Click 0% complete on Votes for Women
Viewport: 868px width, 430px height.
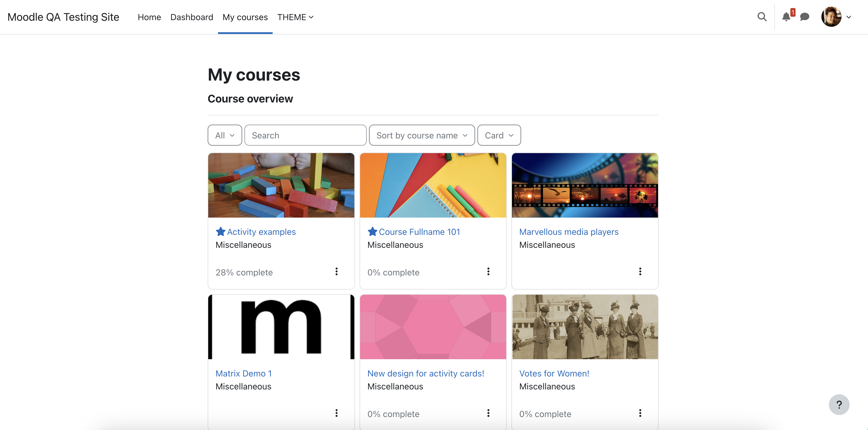click(x=545, y=414)
